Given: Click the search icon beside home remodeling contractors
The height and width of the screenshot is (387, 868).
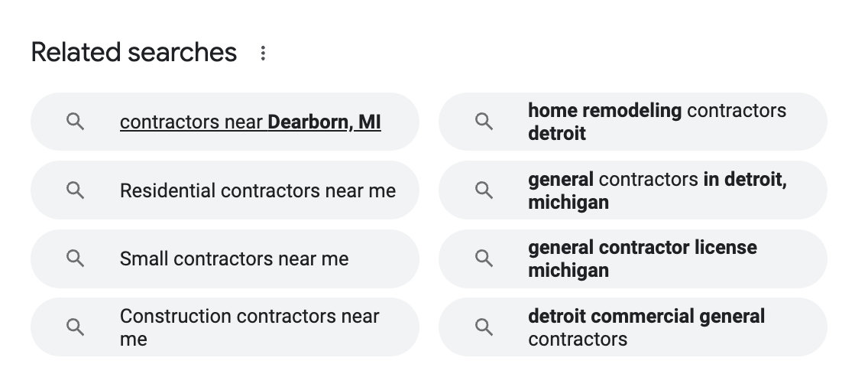Looking at the screenshot, I should click(484, 122).
